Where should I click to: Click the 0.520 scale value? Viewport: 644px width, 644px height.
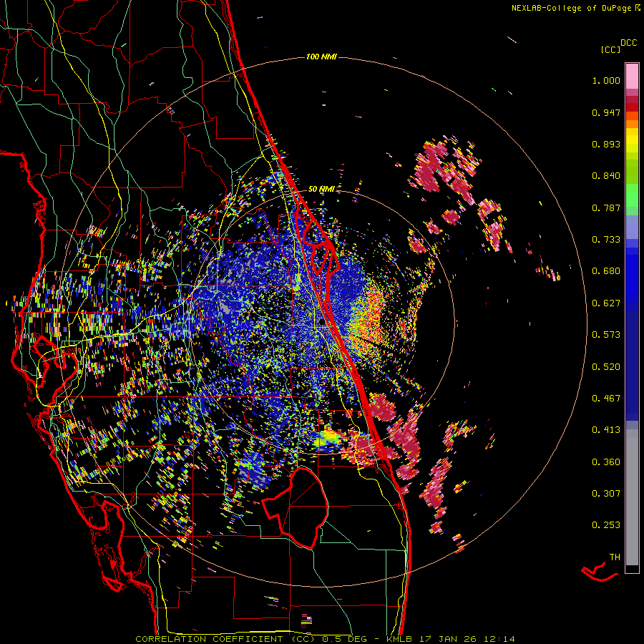(x=606, y=367)
